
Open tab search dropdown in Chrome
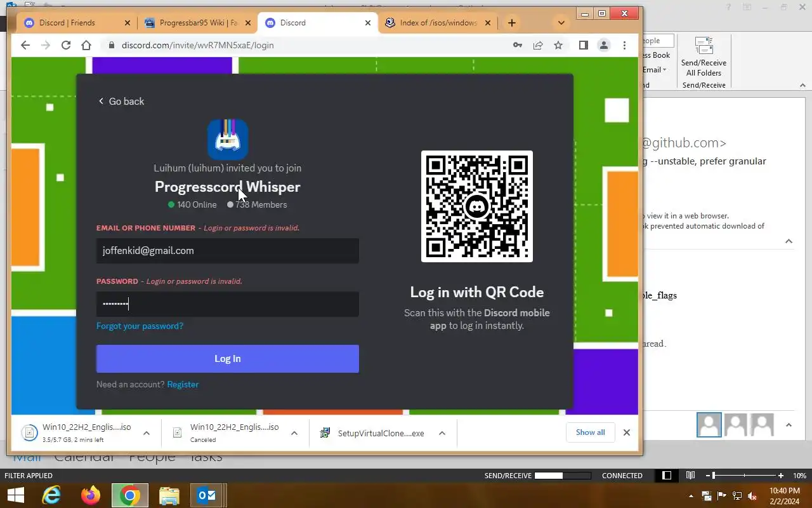(x=561, y=23)
